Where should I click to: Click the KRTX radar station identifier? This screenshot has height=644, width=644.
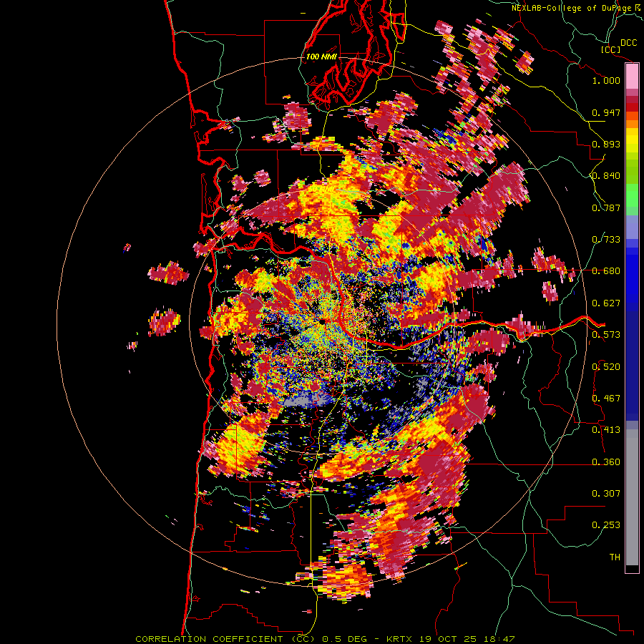tap(401, 639)
